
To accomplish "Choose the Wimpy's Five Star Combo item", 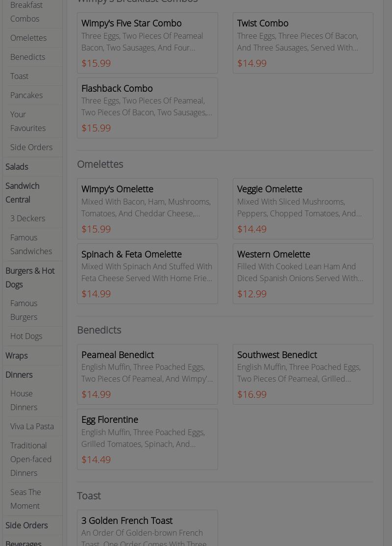I will coord(147,43).
